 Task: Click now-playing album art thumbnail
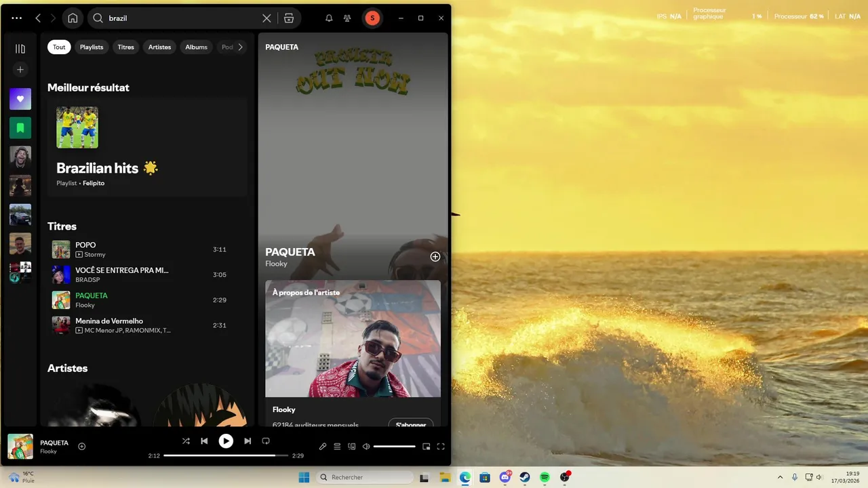tap(20, 447)
